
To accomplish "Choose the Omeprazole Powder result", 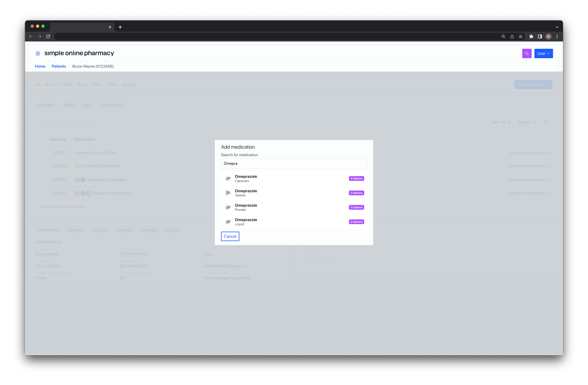I will coord(294,207).
